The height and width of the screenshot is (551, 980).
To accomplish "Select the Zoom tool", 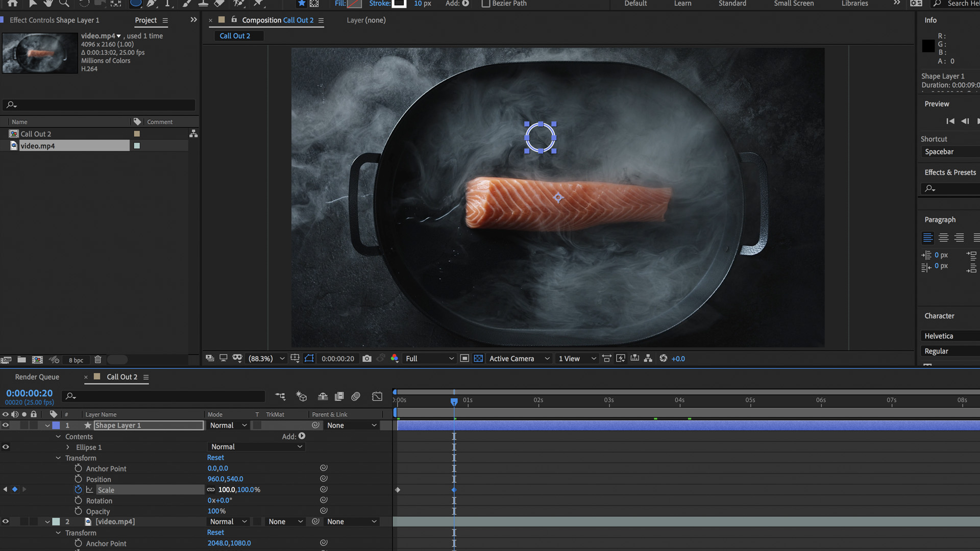I will click(63, 4).
